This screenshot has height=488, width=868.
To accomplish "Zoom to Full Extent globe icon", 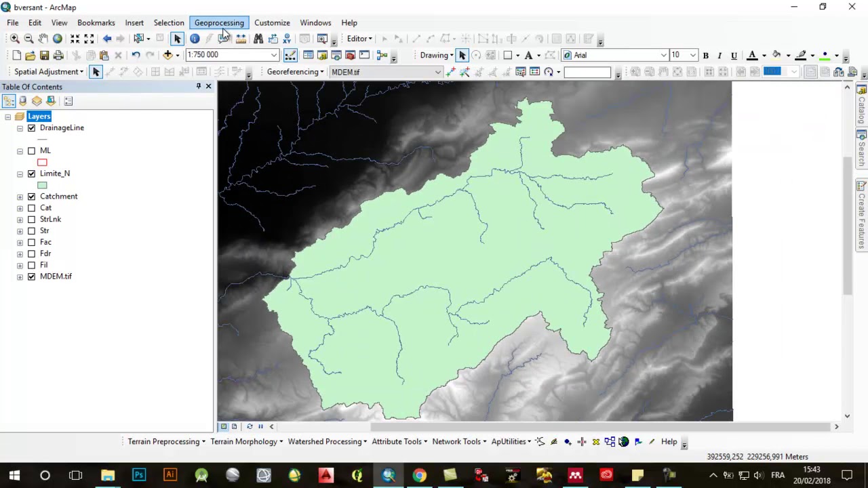I will (x=58, y=39).
